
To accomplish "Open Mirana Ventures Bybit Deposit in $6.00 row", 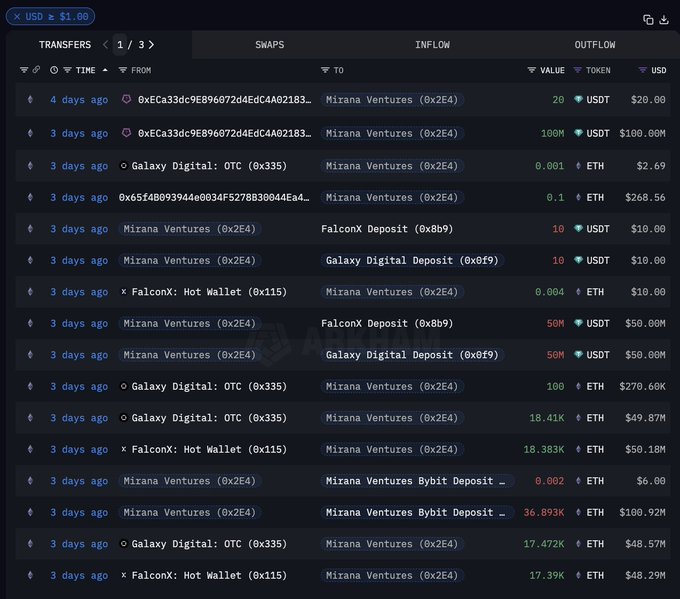I will tap(417, 481).
